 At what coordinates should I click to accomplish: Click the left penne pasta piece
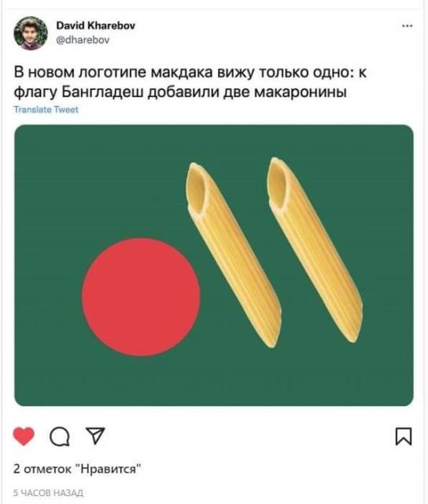click(x=234, y=255)
